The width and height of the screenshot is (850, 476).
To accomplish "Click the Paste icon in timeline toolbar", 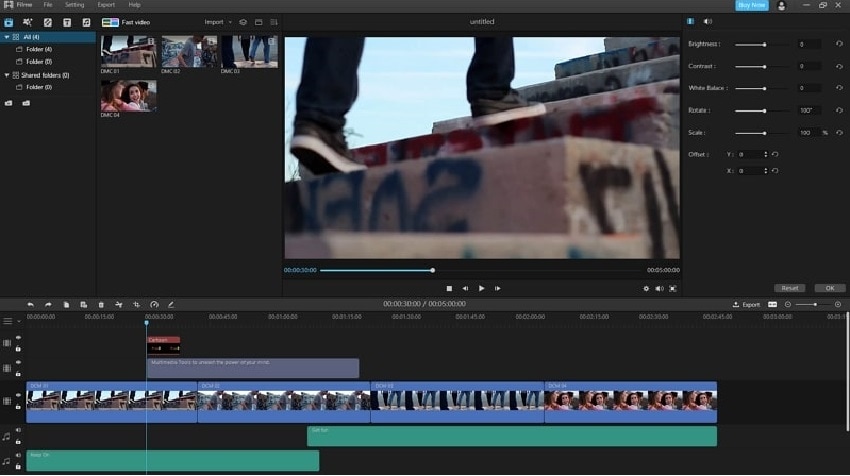I will coord(83,305).
